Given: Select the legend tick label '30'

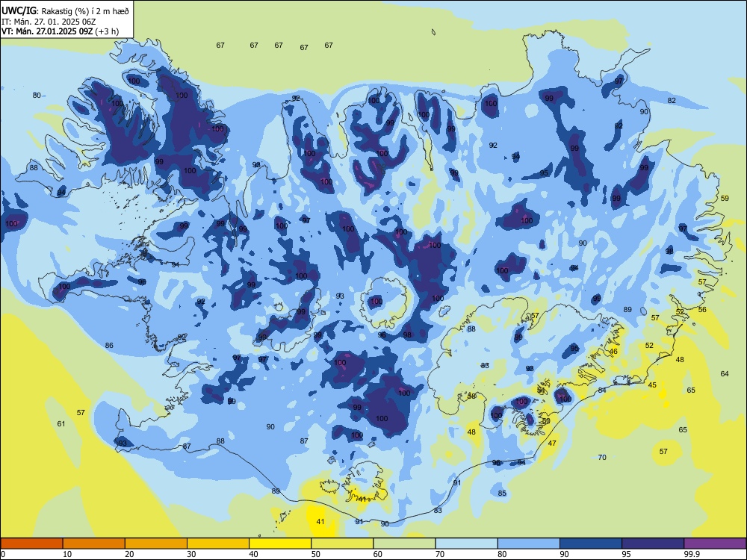Looking at the screenshot, I should [x=191, y=554].
